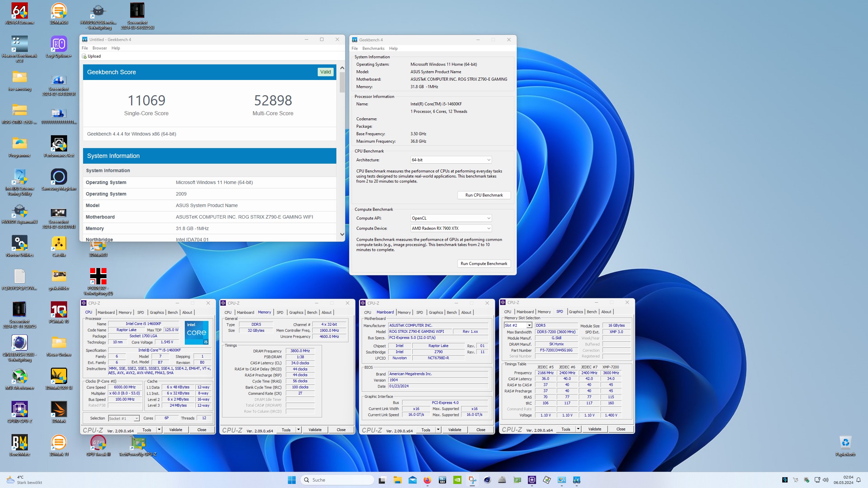Open Intel Extreme Tuning Utility icon

(20, 182)
